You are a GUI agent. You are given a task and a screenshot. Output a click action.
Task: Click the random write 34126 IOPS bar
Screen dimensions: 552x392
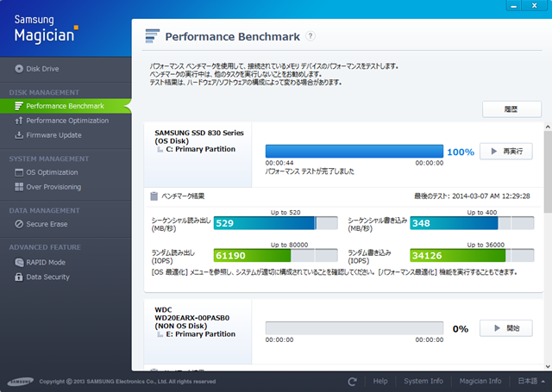pyautogui.click(x=472, y=256)
